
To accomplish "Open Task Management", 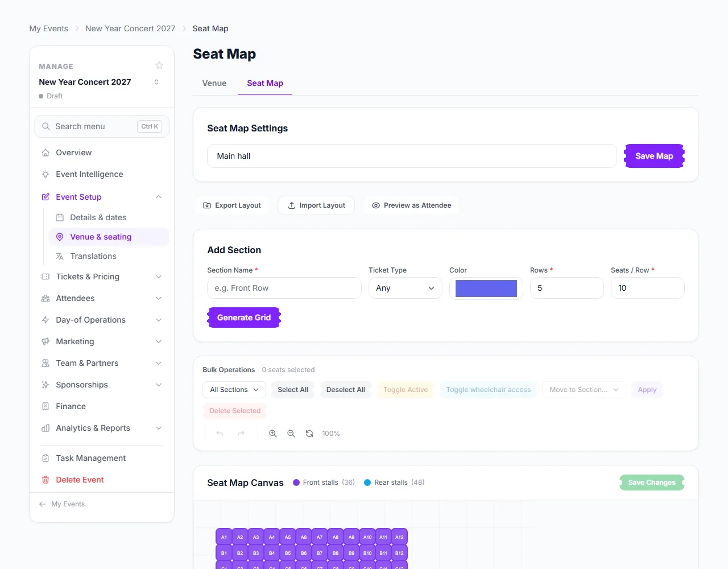I will [x=102, y=458].
